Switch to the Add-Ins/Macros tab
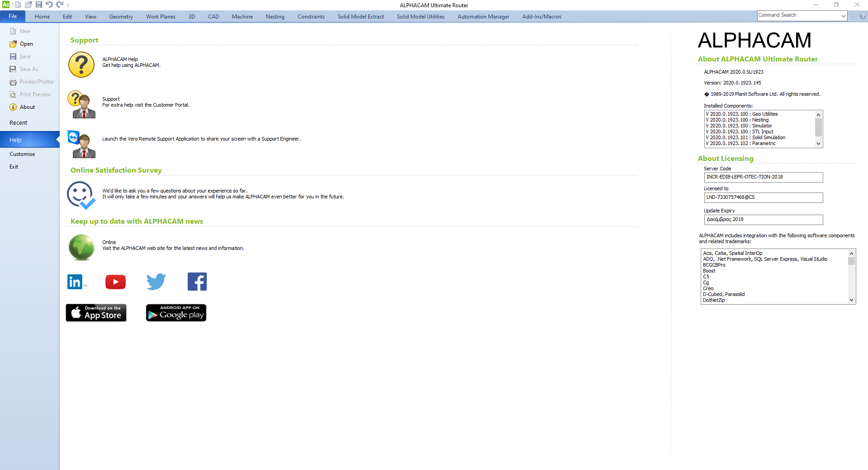 pyautogui.click(x=542, y=17)
